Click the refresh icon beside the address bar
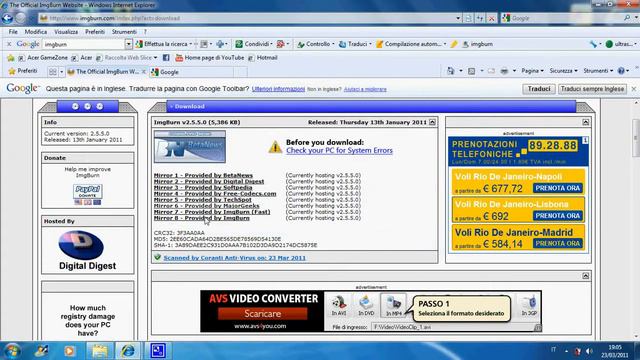Screen dimensions: 640x360 coord(480,18)
